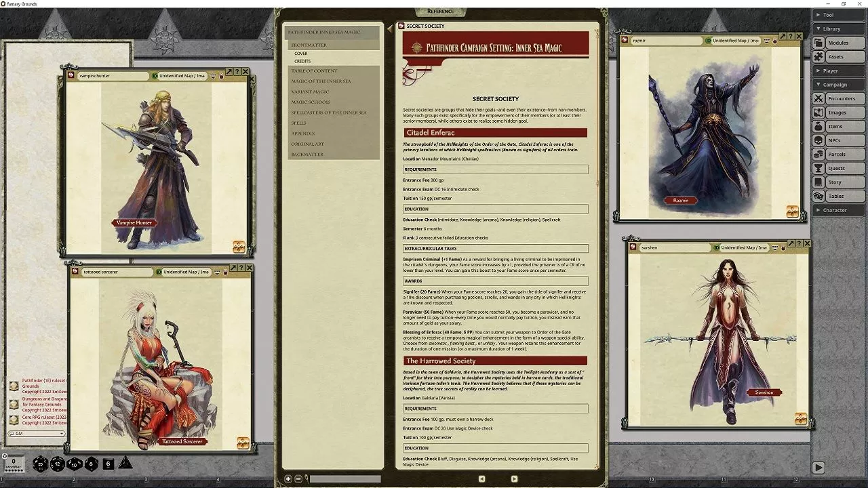Go to the previous reference page
This screenshot has width=868, height=488.
[481, 479]
